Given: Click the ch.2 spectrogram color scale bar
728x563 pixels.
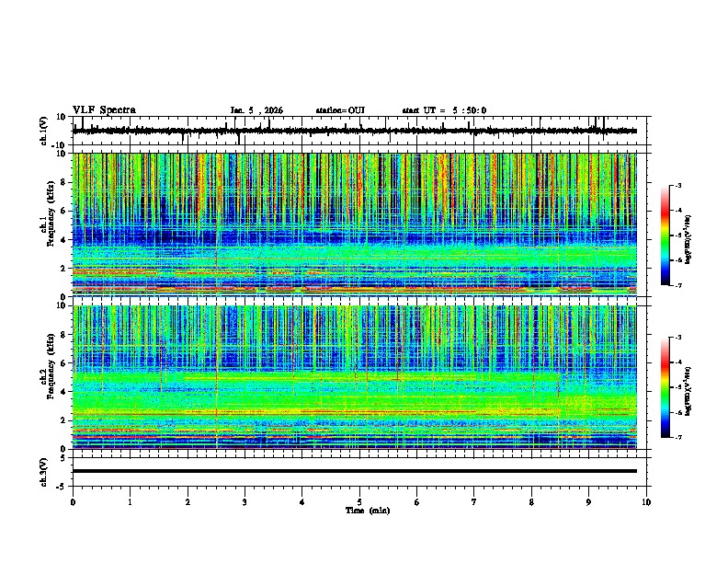Looking at the screenshot, I should point(665,387).
